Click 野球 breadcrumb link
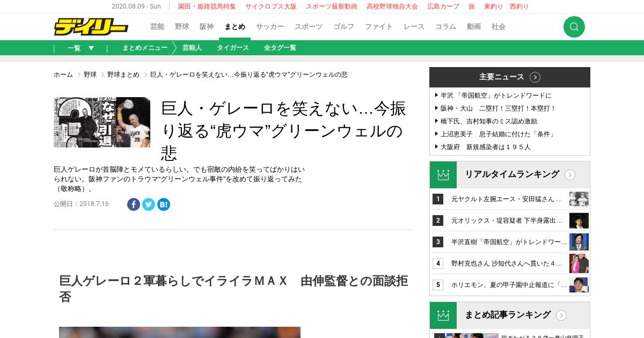Viewport: 644px width, 338px height. [90, 75]
